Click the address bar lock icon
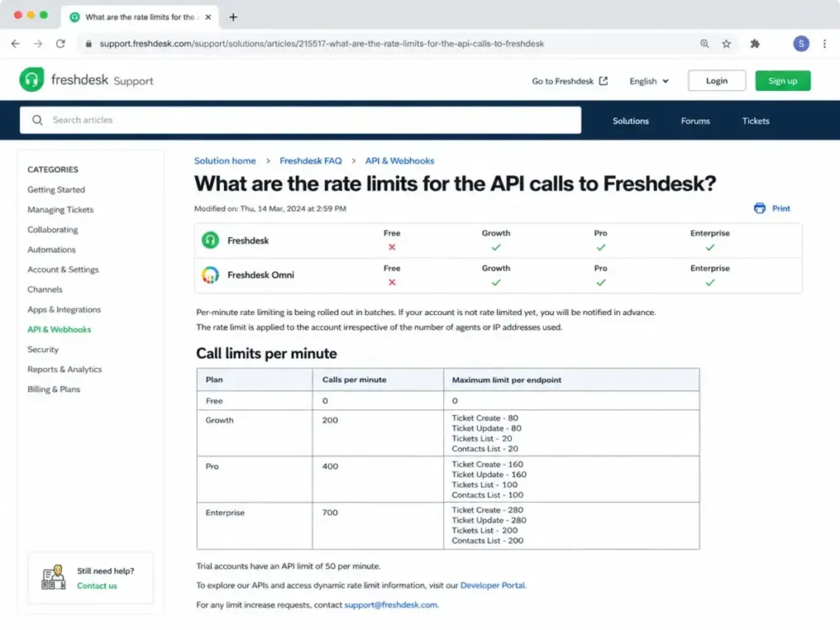The height and width of the screenshot is (630, 840). tap(89, 44)
